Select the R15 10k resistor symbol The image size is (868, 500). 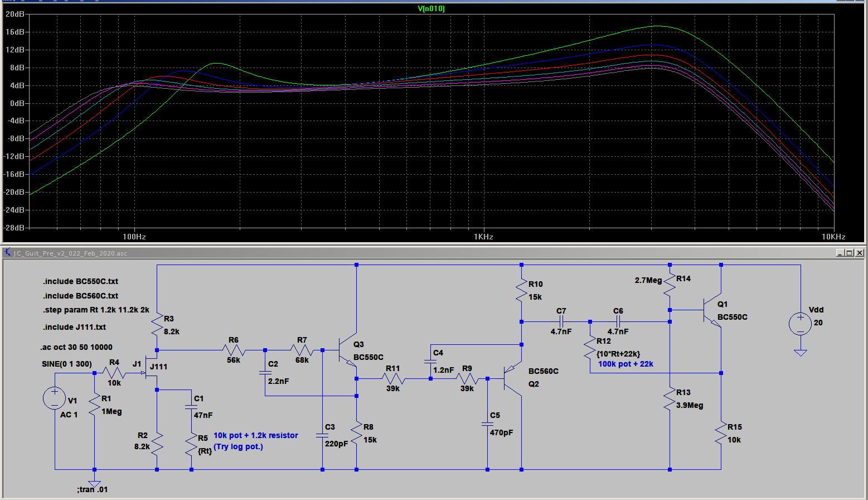[x=721, y=433]
